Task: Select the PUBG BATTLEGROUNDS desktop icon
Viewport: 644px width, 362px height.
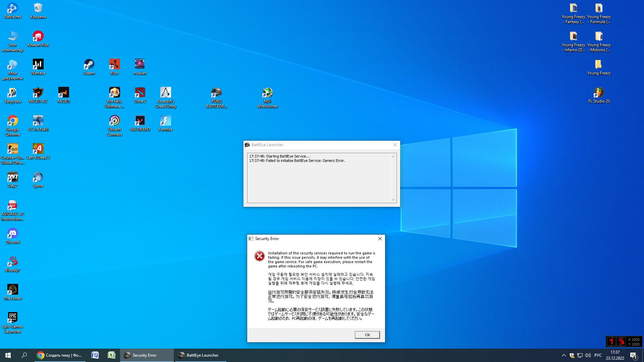Action: (217, 98)
